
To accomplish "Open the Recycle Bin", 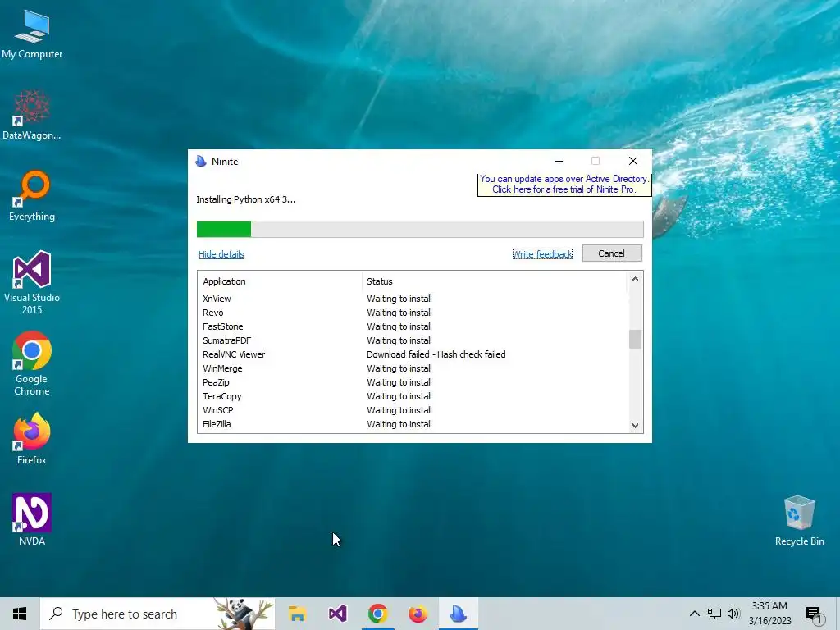I will tap(799, 521).
